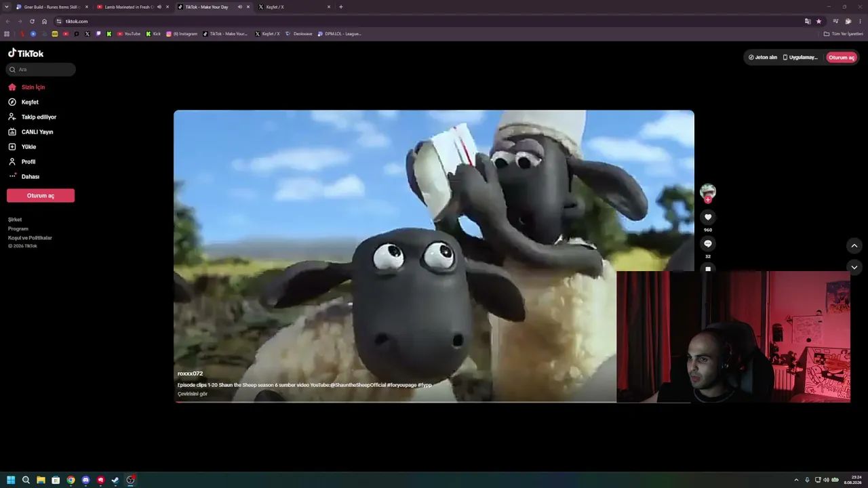Open Tüm Yer İşaretleri bookmarks folder
The image size is (868, 488).
pyautogui.click(x=844, y=34)
